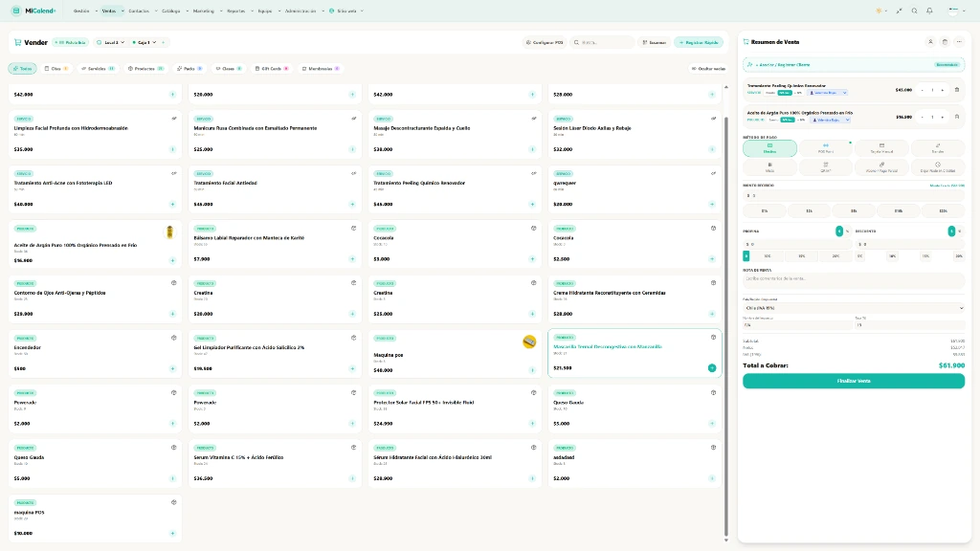The image size is (980, 551).
Task: Focus the Nota de Venta comment field
Action: pyautogui.click(x=853, y=280)
